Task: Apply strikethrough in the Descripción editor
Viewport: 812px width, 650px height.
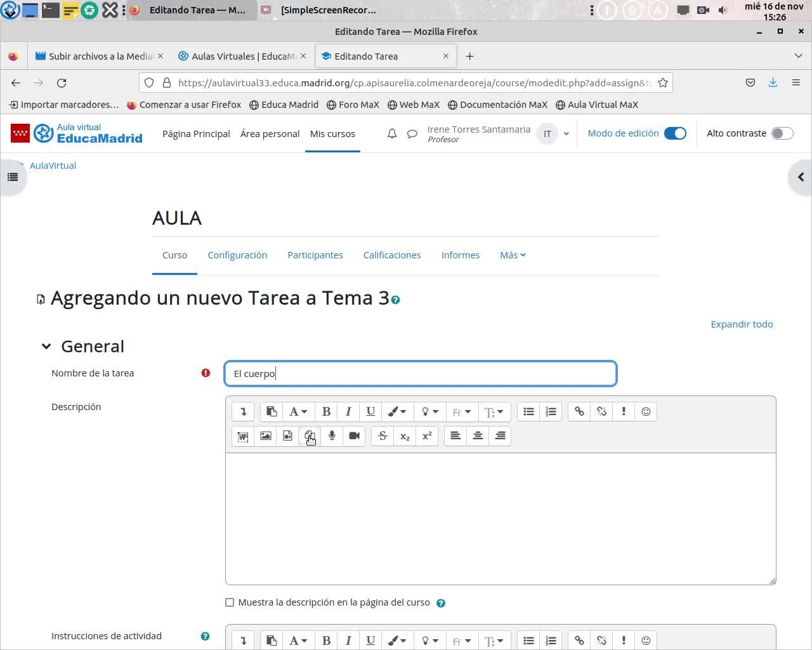Action: (x=383, y=436)
